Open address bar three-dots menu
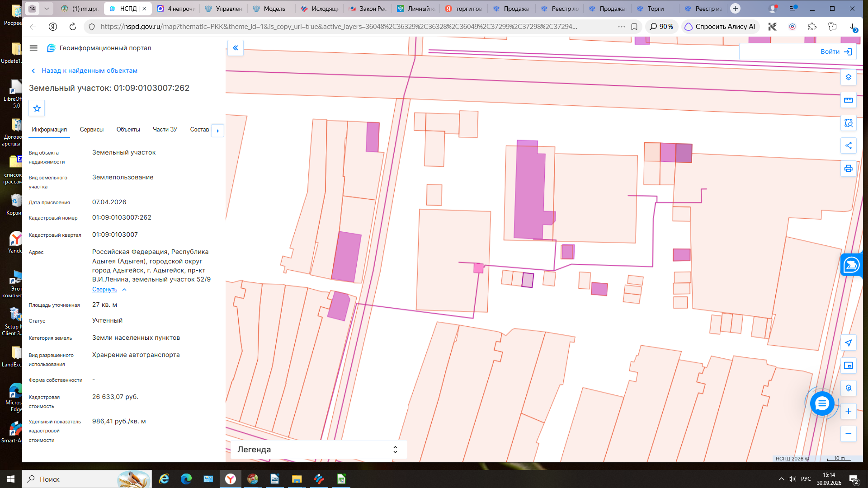Viewport: 868px width, 488px height. point(622,27)
